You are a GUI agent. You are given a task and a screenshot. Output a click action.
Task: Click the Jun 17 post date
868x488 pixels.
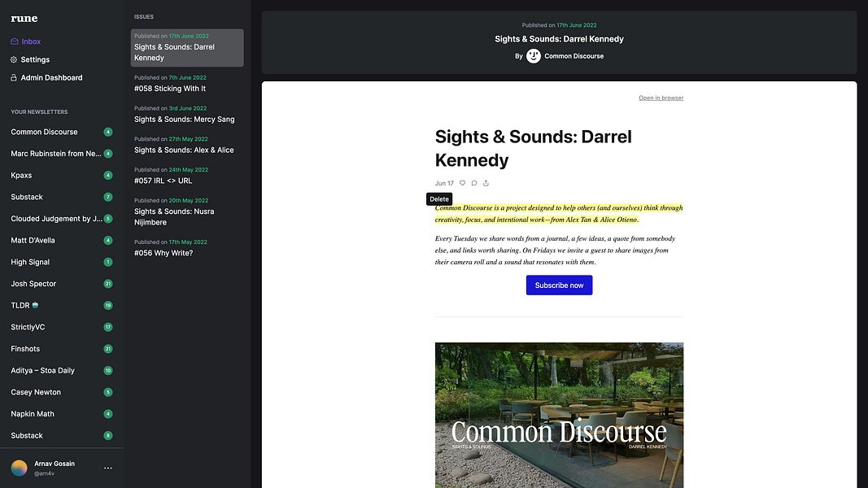pos(444,183)
